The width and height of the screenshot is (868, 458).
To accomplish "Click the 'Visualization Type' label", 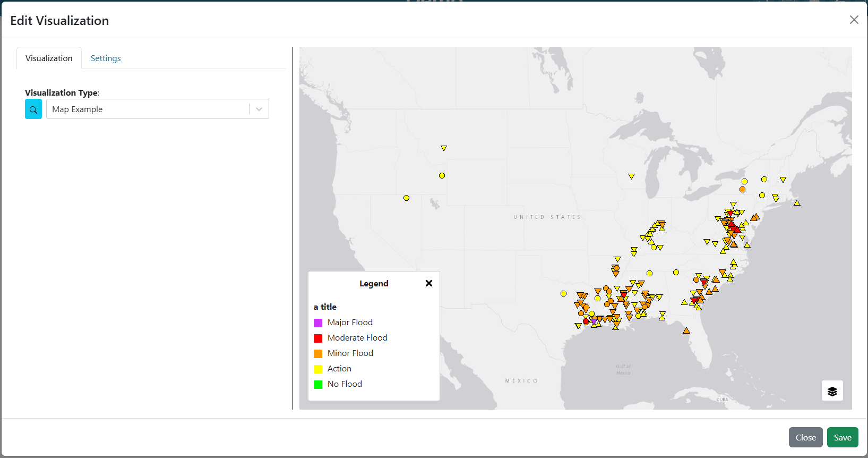I will (x=62, y=92).
